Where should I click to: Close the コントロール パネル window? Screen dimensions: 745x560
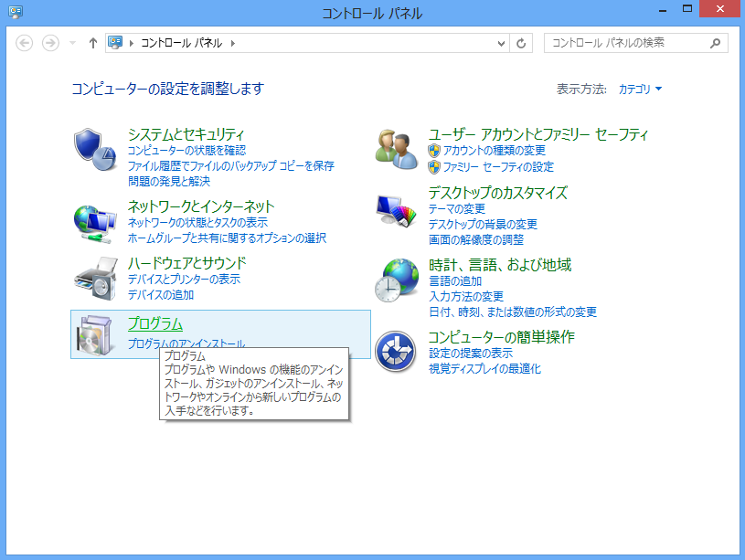pos(720,8)
